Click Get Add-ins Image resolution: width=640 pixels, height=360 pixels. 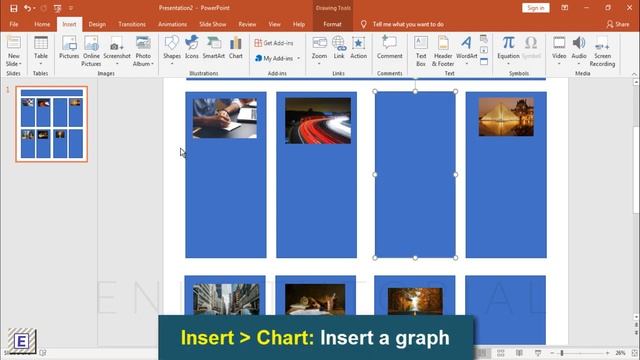click(273, 43)
